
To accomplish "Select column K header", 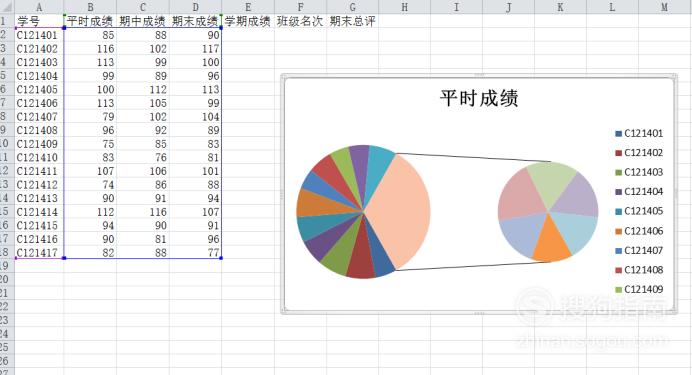I will click(x=560, y=7).
